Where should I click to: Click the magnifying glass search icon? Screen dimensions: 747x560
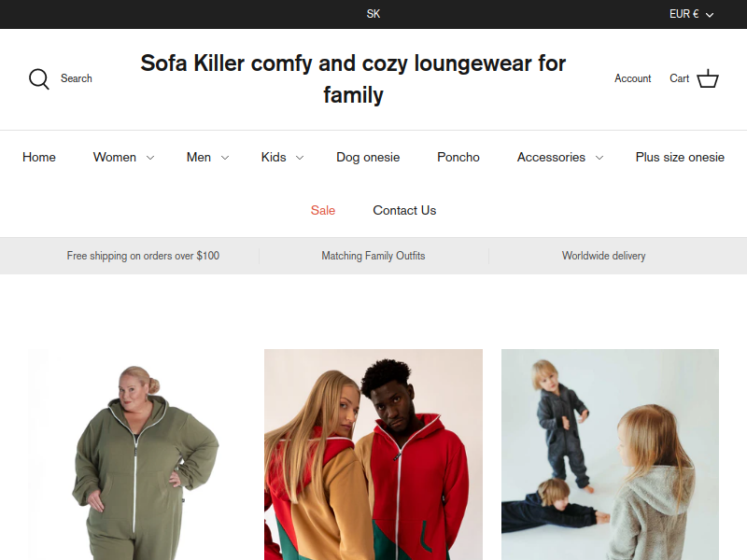point(39,79)
